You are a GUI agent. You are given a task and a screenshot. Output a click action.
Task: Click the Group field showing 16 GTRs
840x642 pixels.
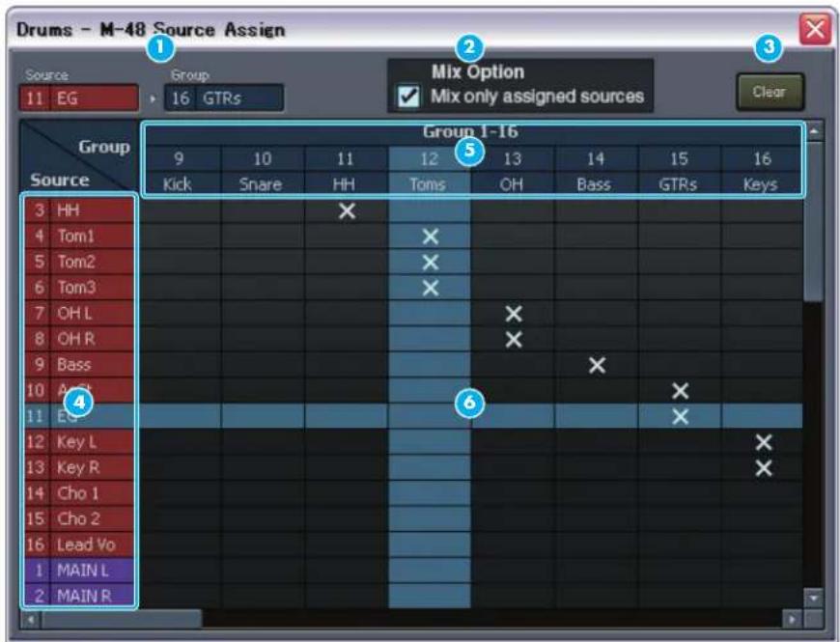[x=224, y=98]
